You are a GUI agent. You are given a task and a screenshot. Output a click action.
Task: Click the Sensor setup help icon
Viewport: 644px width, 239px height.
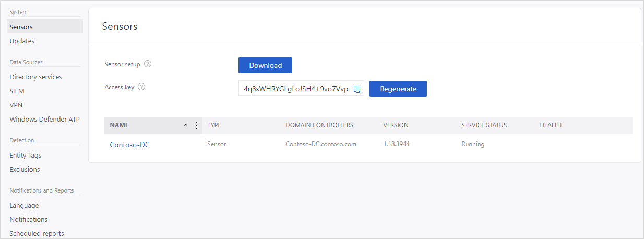pyautogui.click(x=148, y=64)
